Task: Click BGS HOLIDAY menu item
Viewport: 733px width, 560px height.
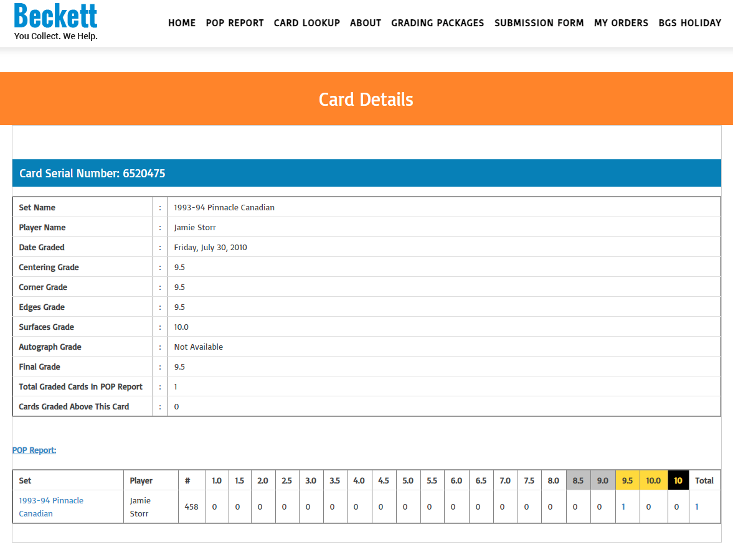Action: click(690, 23)
